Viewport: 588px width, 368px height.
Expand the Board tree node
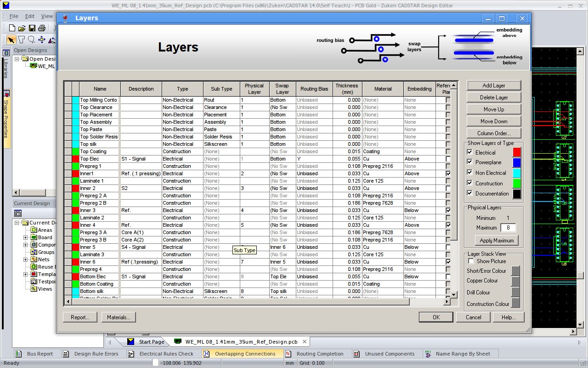tap(26, 237)
